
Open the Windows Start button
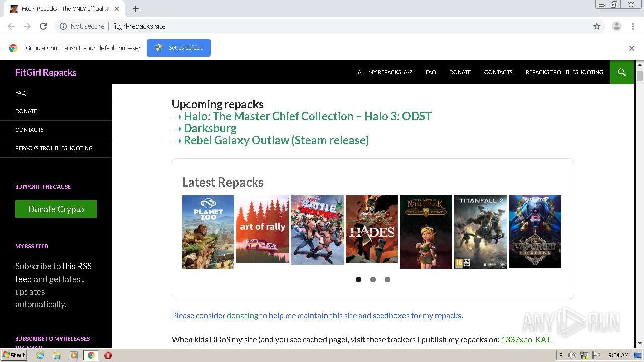coord(14,355)
